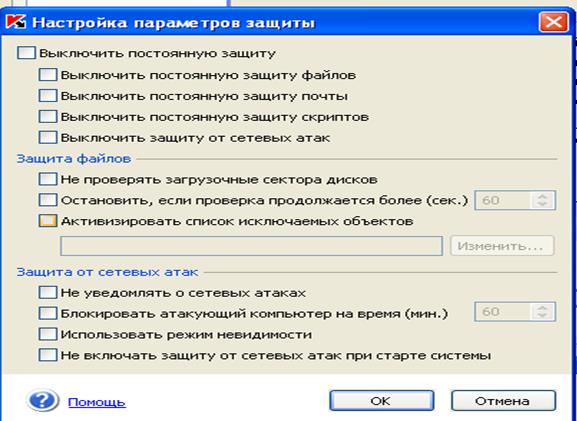Enable 'Выключить постоянную защиту почты' option
This screenshot has height=421, width=577.
(48, 95)
